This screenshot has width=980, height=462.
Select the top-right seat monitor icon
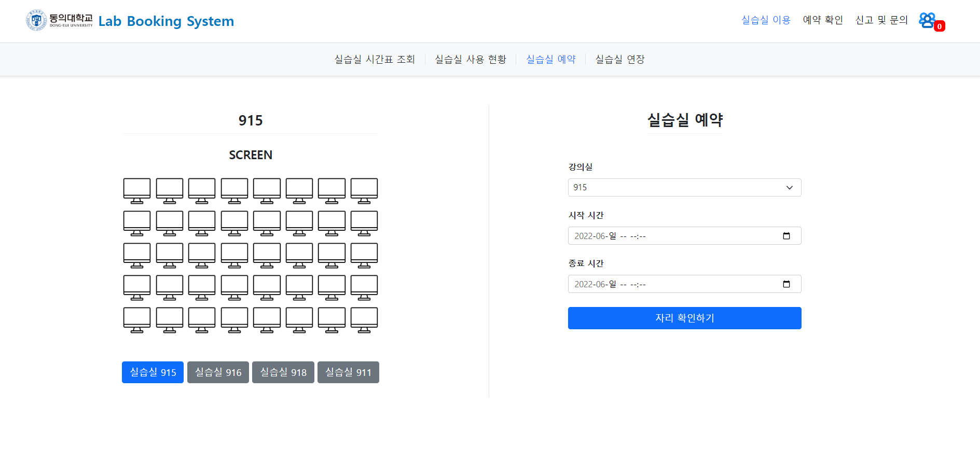point(364,190)
